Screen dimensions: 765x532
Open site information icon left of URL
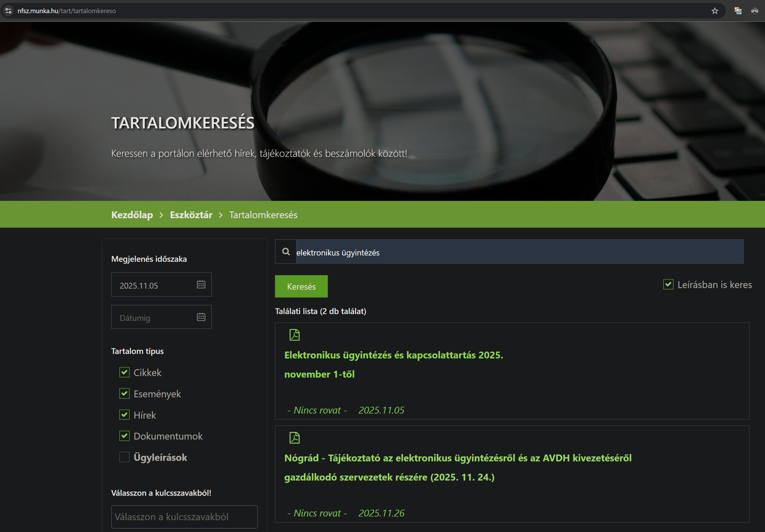pos(9,11)
